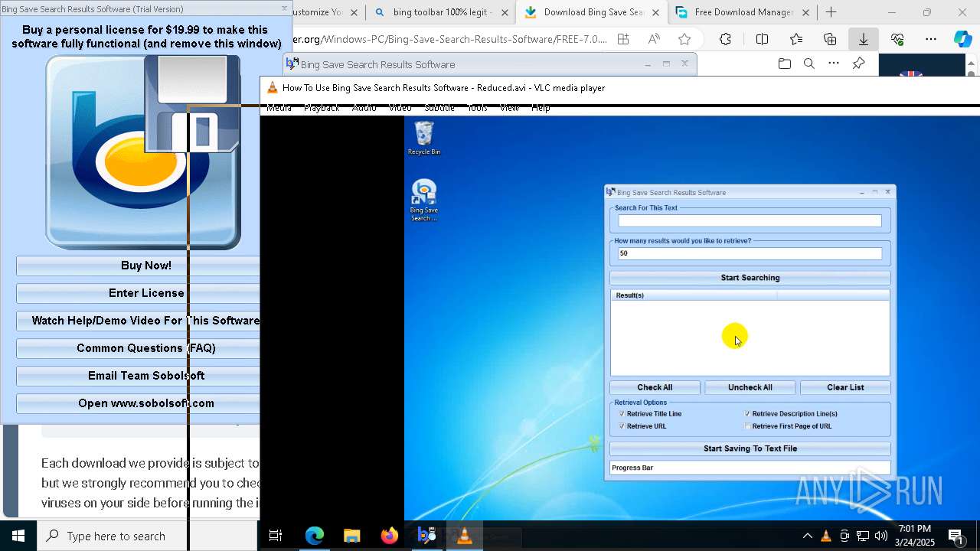Click Buy Now! in trial window

point(138,266)
